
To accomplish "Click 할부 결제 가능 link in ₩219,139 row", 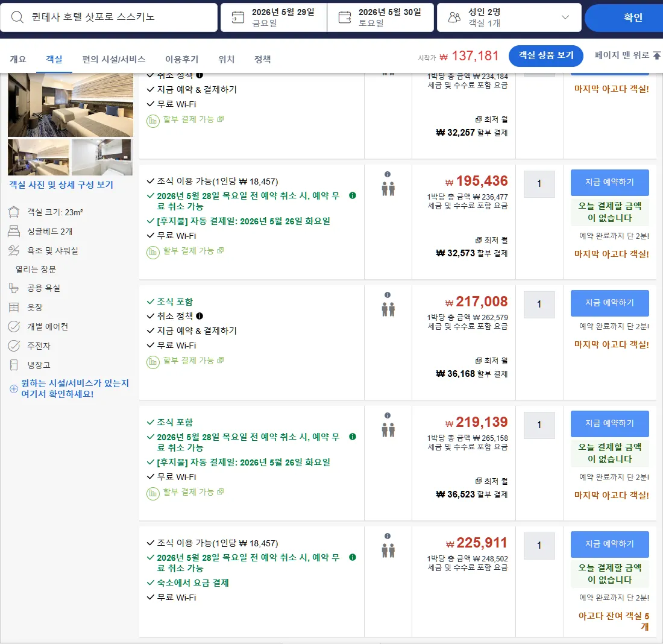I will point(193,492).
